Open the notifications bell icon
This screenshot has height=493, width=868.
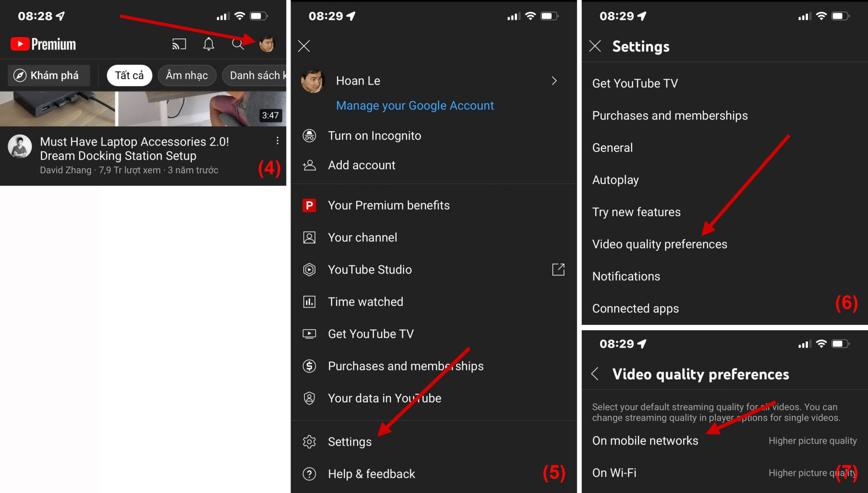[208, 44]
